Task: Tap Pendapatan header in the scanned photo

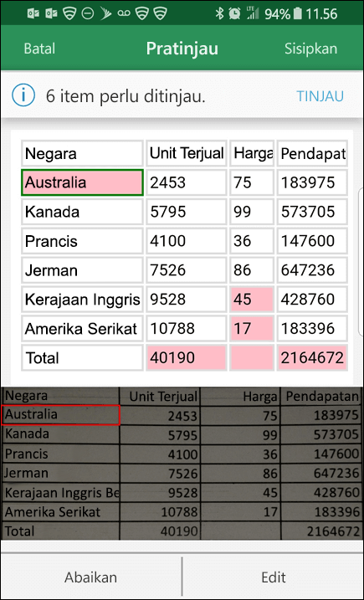Action: (323, 396)
